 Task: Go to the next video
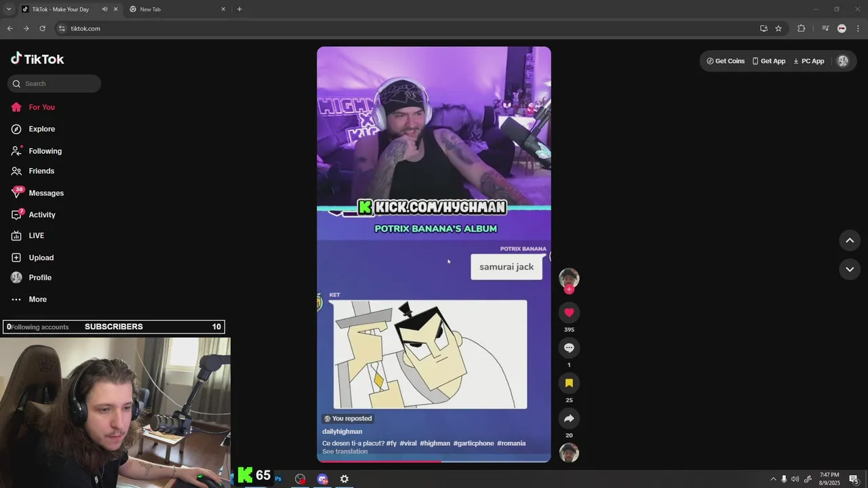tap(849, 269)
